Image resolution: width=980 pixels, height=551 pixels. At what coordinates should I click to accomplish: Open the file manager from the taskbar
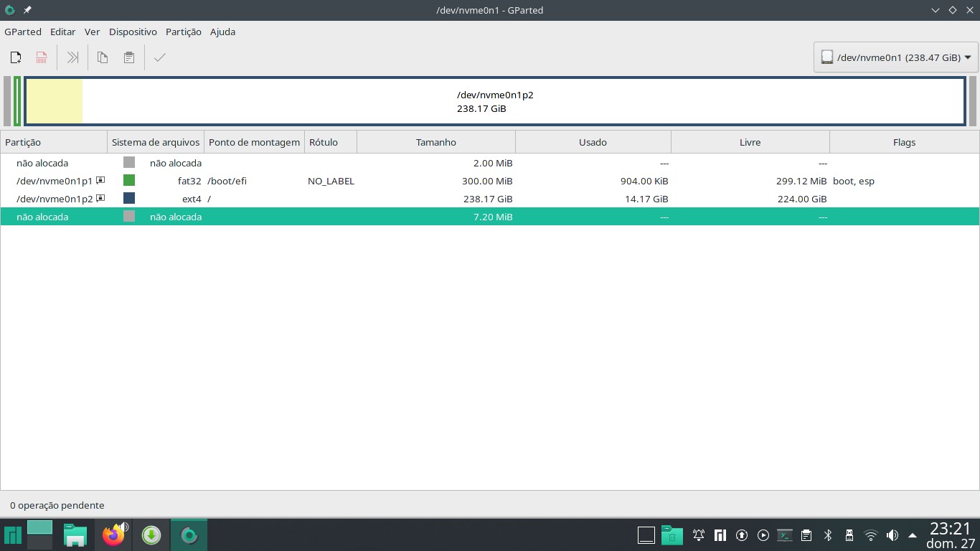pyautogui.click(x=75, y=535)
